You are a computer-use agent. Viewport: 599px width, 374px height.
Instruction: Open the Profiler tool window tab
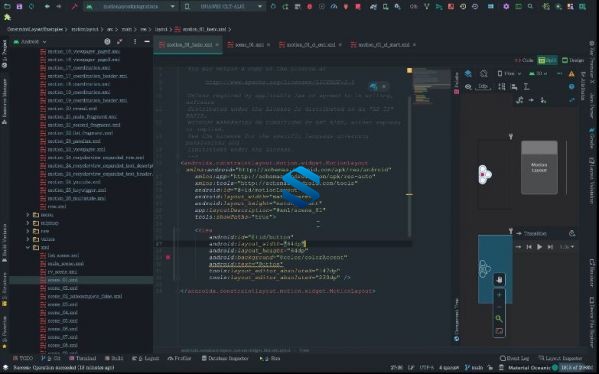tap(179, 358)
